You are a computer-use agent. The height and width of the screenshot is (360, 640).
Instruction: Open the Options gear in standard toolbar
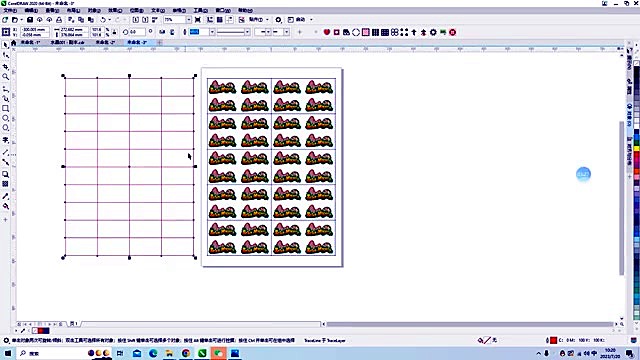(278, 20)
